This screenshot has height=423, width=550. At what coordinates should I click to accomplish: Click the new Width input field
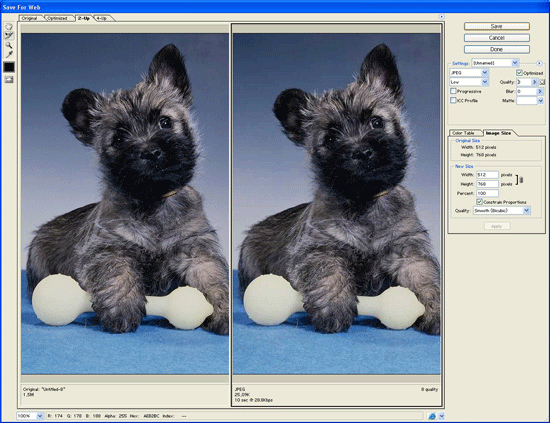487,174
